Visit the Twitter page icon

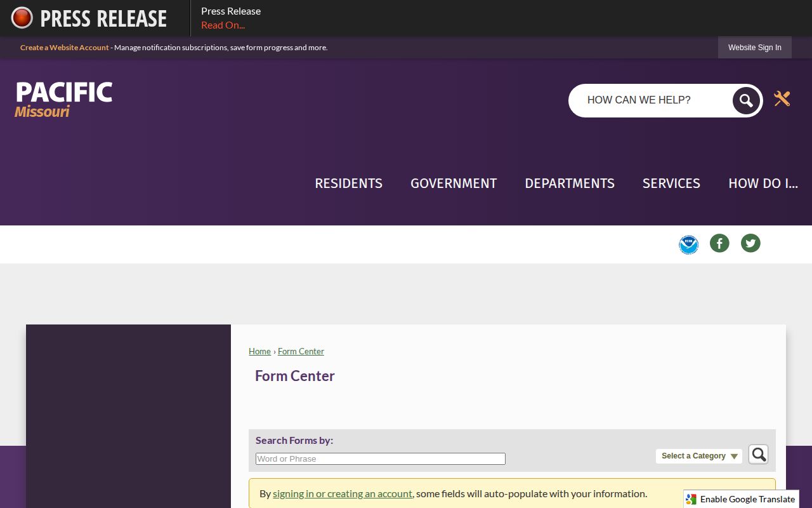[x=750, y=243]
